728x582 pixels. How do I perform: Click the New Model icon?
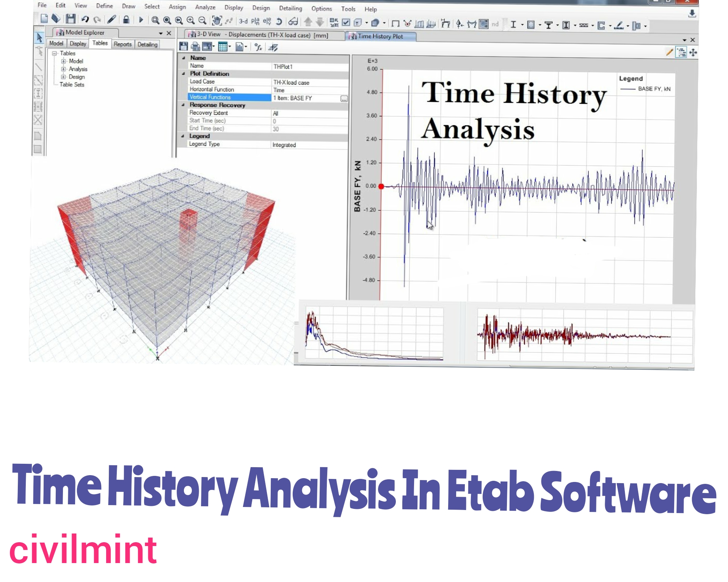point(44,19)
